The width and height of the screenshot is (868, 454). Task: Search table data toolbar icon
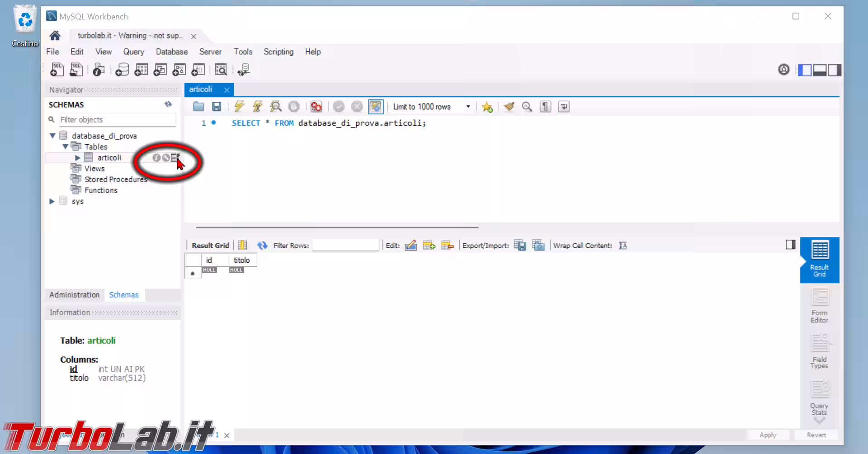click(221, 70)
